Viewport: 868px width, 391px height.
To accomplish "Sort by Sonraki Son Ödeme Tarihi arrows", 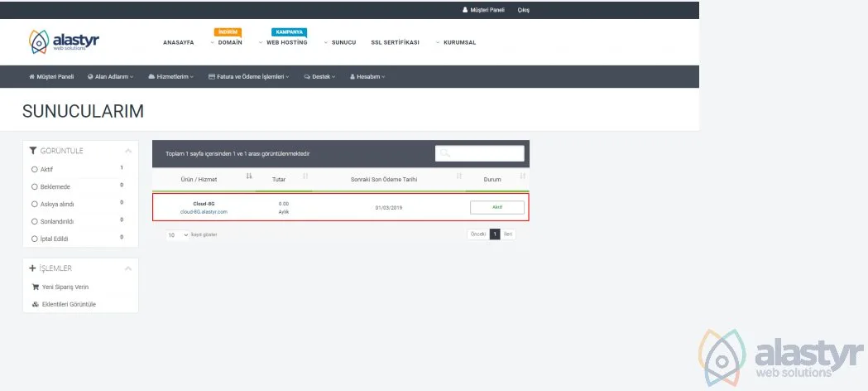I will pyautogui.click(x=459, y=176).
